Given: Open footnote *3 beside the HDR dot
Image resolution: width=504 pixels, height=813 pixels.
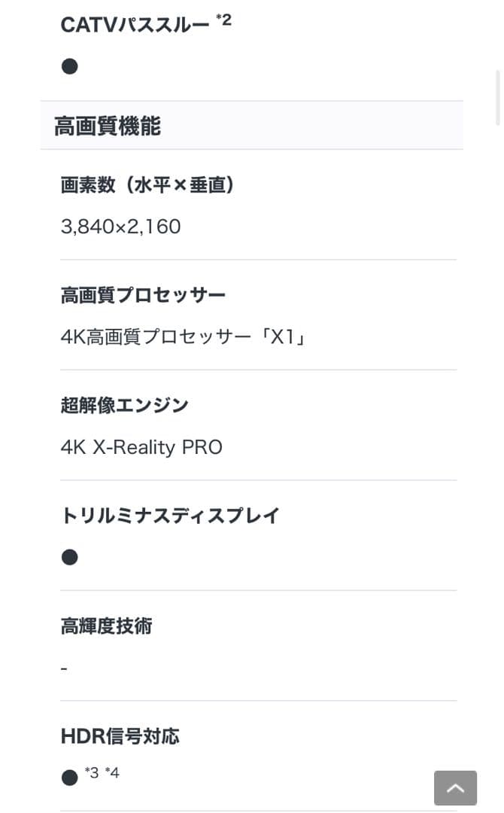Looking at the screenshot, I should pos(90,771).
